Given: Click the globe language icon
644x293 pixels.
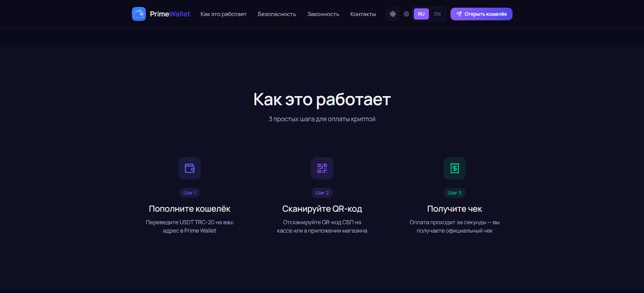Looking at the screenshot, I should [x=407, y=14].
